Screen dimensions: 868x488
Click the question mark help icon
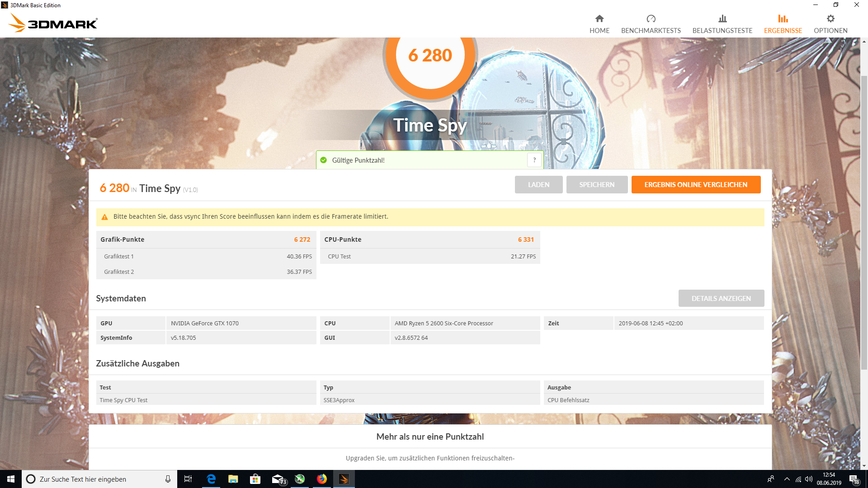pyautogui.click(x=534, y=160)
